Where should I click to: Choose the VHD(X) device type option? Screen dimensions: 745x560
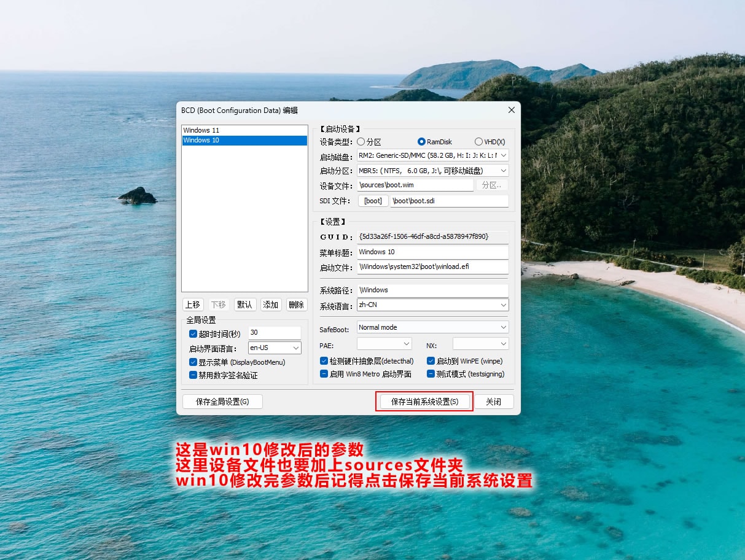(479, 142)
